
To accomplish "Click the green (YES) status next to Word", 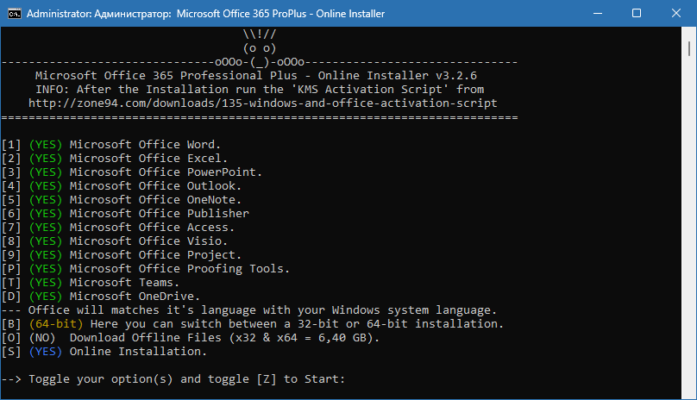I will (x=45, y=145).
